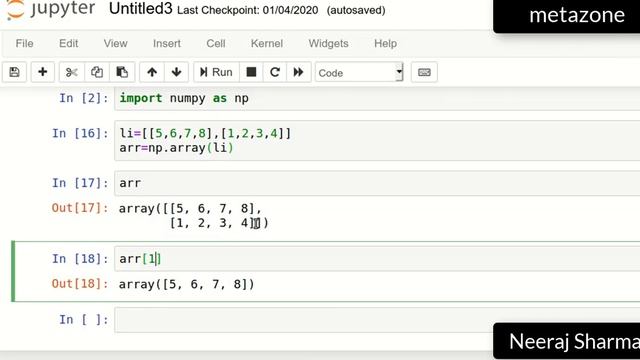Restart kernel and run all fast-forward icon
Screen dimensions: 640x360
(298, 72)
